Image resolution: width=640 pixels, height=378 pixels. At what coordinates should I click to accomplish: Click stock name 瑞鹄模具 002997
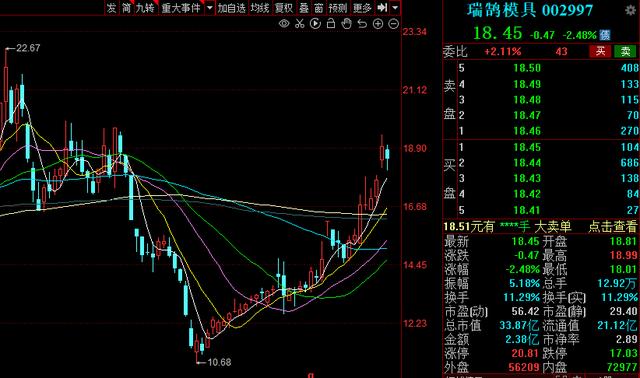click(x=530, y=10)
